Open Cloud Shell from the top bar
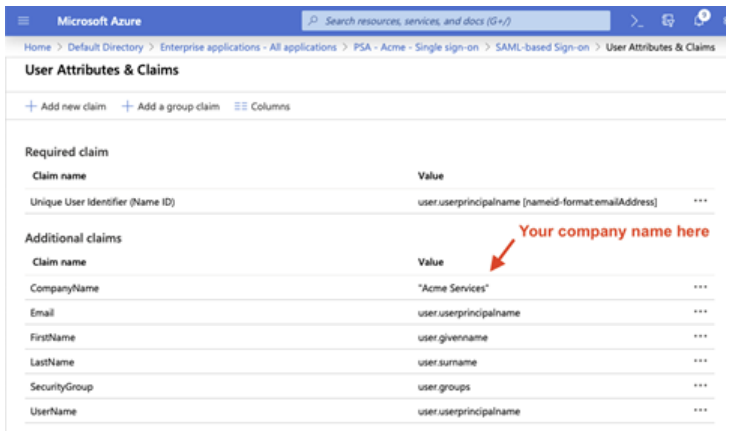 tap(637, 21)
